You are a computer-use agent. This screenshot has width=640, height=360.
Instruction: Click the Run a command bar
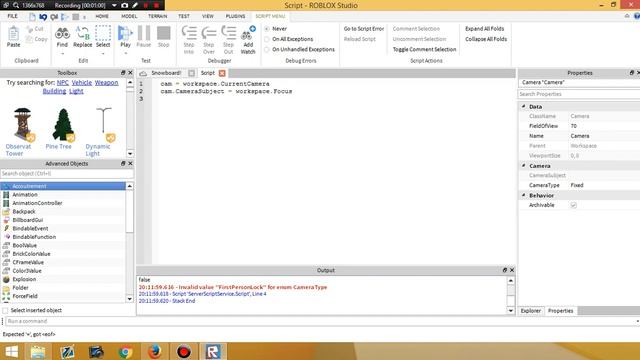click(x=322, y=321)
